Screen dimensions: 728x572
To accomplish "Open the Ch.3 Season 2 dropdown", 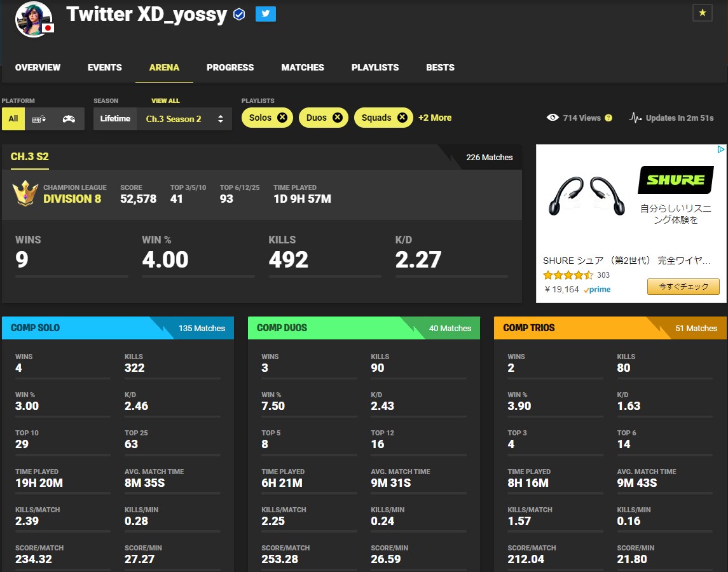I will click(184, 119).
